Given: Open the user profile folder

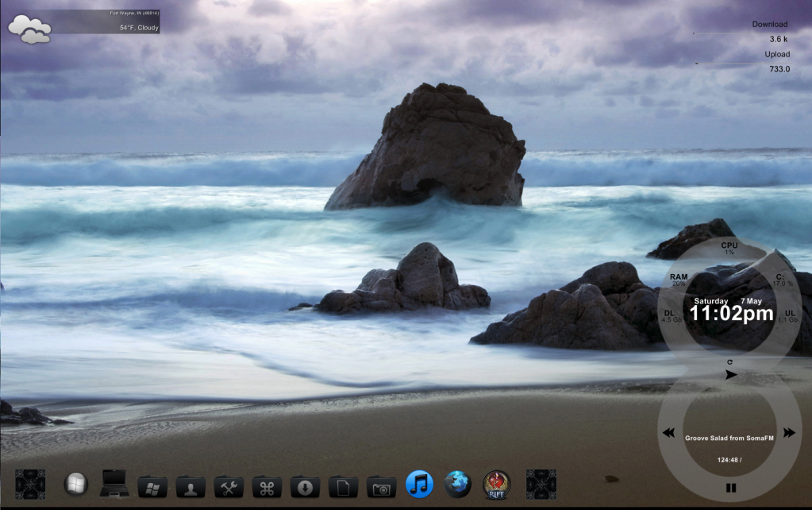Looking at the screenshot, I should click(190, 486).
